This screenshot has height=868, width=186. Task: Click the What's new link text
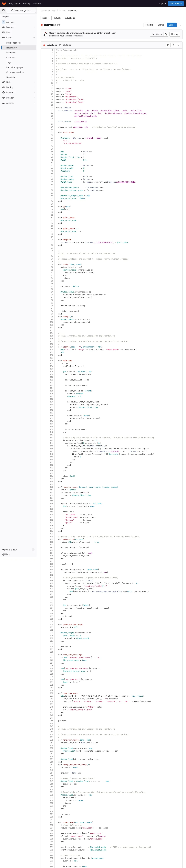tap(11, 550)
